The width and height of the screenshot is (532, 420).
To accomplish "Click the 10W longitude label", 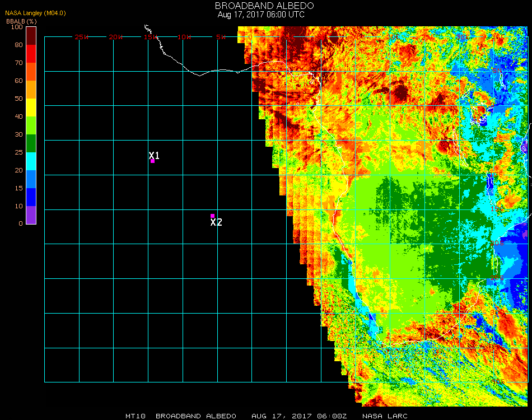I will 184,37.
